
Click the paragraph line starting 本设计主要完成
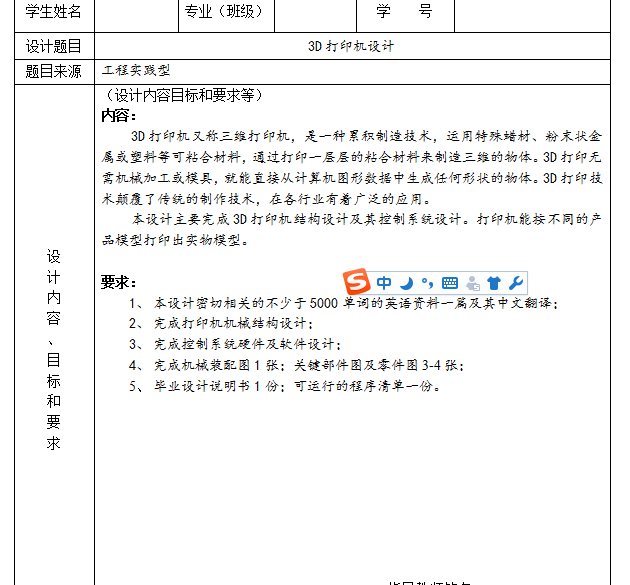click(x=366, y=219)
